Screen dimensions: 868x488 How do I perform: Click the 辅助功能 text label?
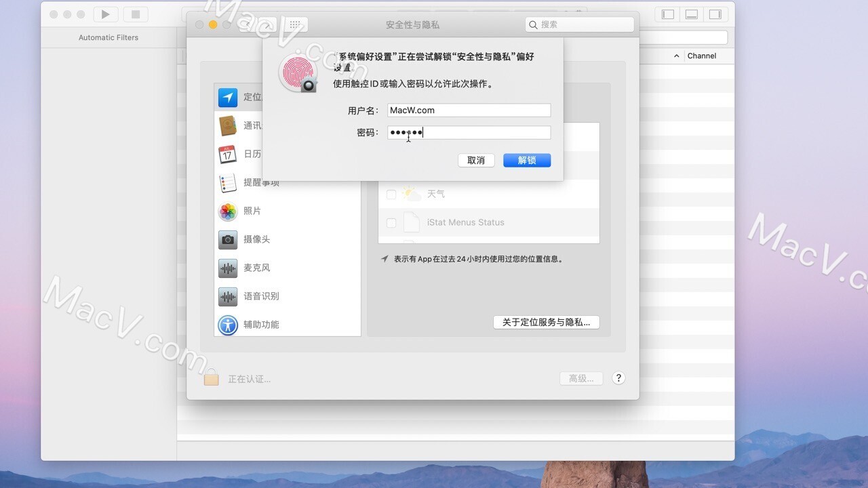[261, 325]
